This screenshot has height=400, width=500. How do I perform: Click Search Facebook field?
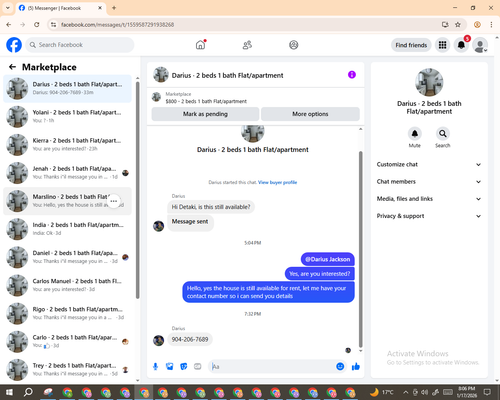point(80,45)
